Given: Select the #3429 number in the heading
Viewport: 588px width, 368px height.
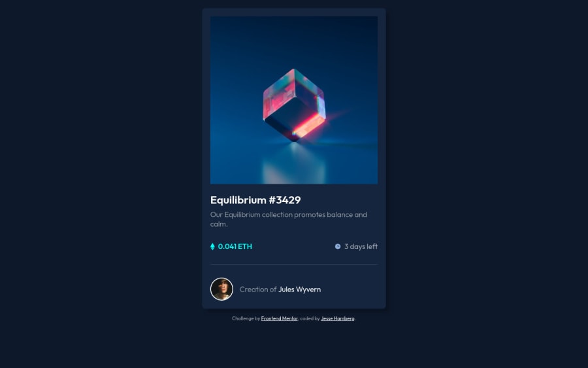Looking at the screenshot, I should pyautogui.click(x=285, y=200).
